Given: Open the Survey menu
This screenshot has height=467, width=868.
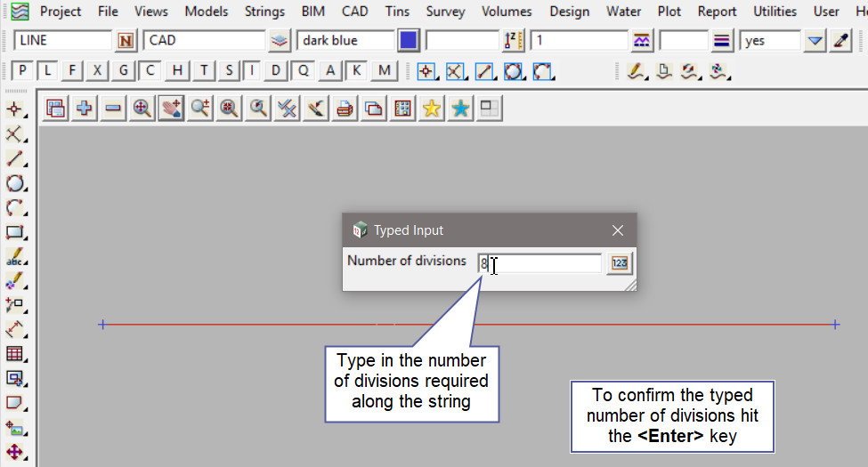Looking at the screenshot, I should click(445, 12).
